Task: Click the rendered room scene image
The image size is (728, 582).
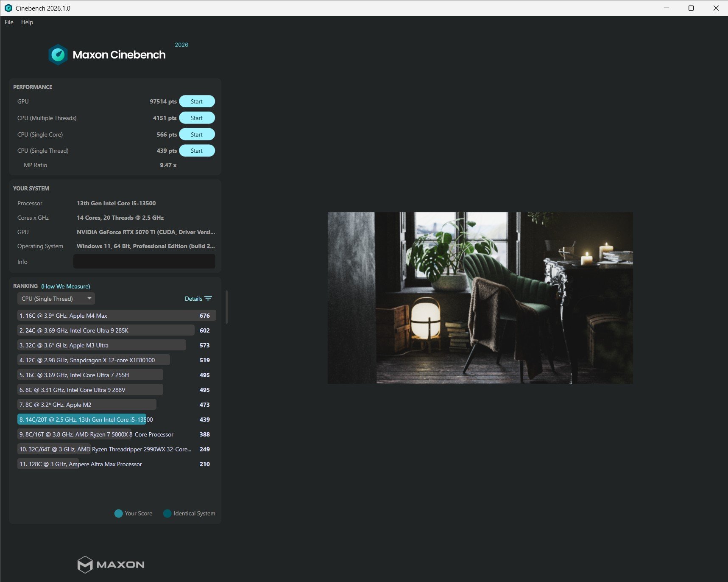Action: tap(480, 298)
